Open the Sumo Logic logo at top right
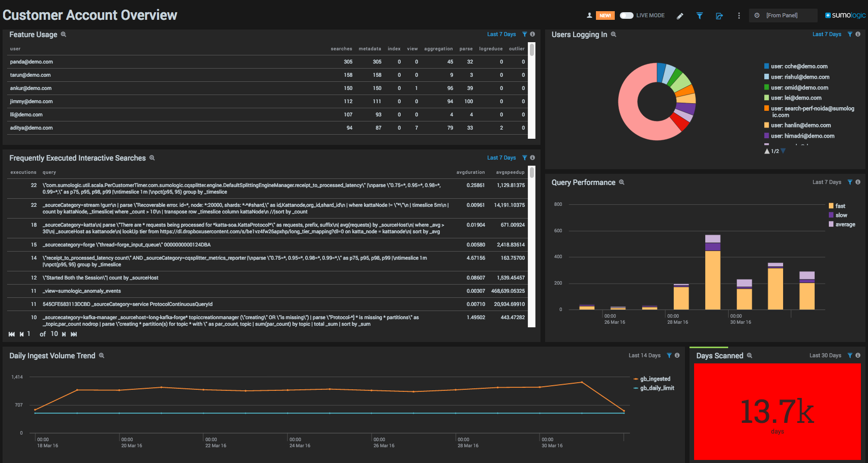This screenshot has width=868, height=463. pyautogui.click(x=845, y=15)
